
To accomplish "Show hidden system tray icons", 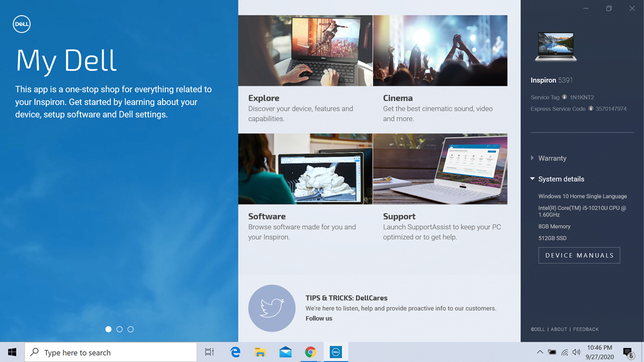I will tap(540, 352).
